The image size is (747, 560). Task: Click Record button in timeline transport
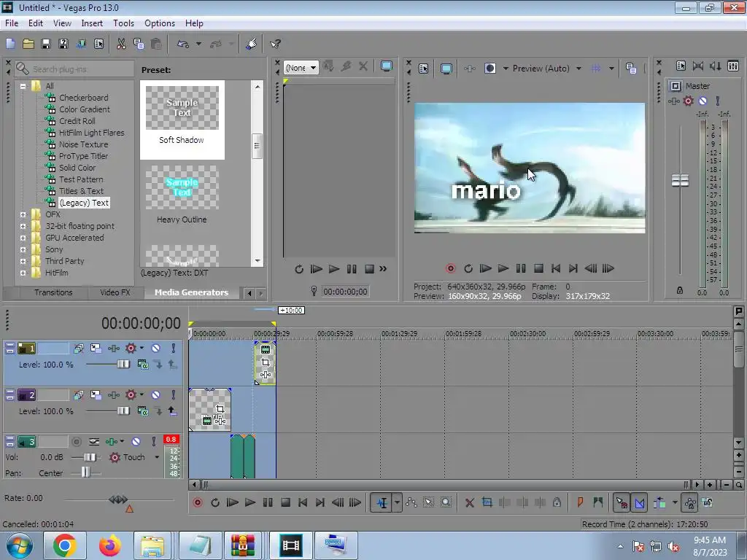[x=197, y=502]
